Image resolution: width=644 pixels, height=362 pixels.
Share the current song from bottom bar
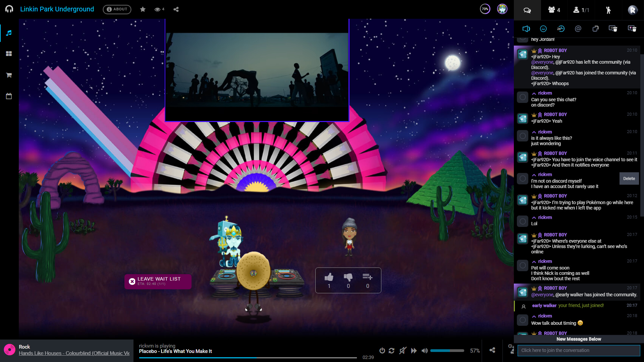click(x=492, y=350)
